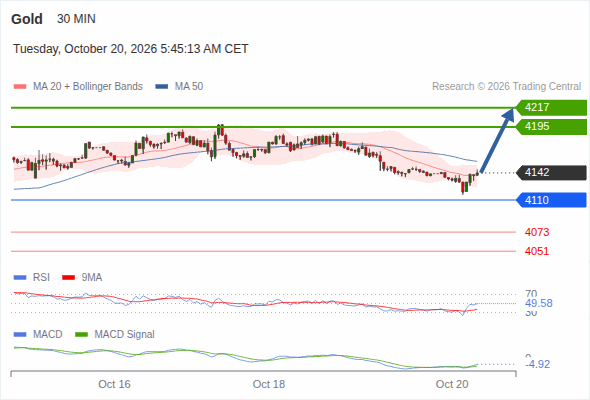Click the 4051 red support value

(x=537, y=251)
